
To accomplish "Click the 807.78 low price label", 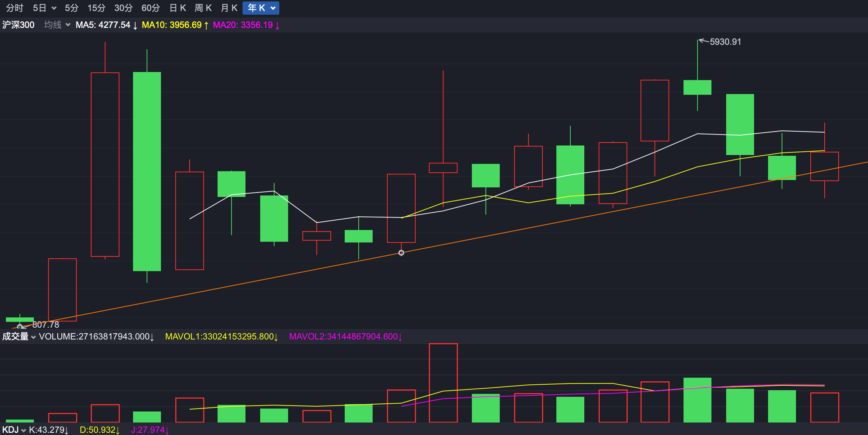I will pyautogui.click(x=46, y=325).
